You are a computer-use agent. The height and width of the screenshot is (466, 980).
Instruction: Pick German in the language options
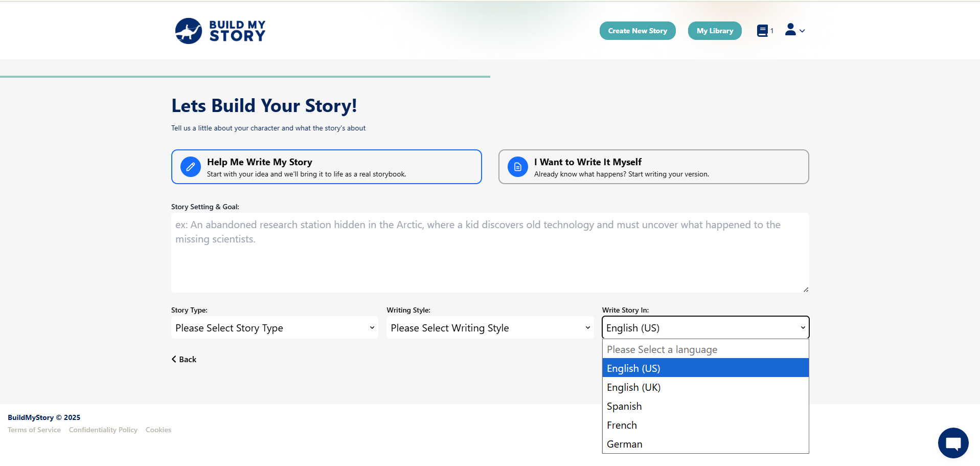point(624,444)
